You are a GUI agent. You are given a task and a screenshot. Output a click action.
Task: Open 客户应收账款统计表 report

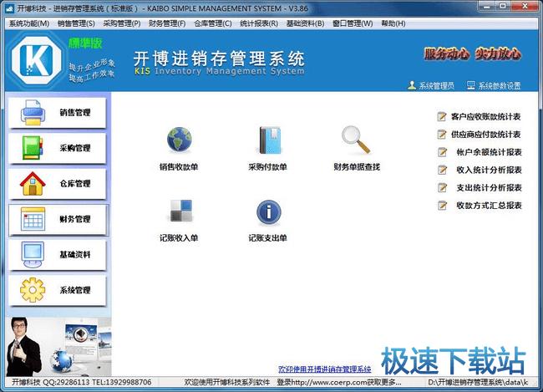(x=485, y=117)
